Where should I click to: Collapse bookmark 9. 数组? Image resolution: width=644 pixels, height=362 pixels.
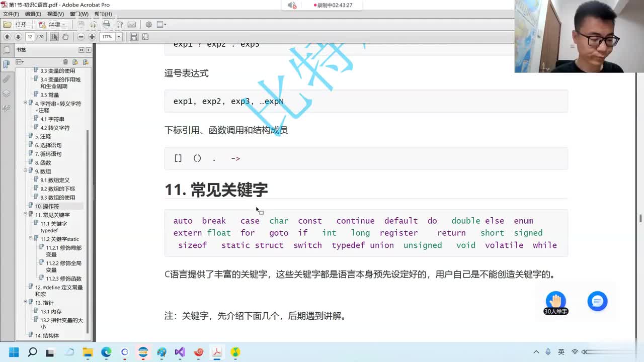25,170
